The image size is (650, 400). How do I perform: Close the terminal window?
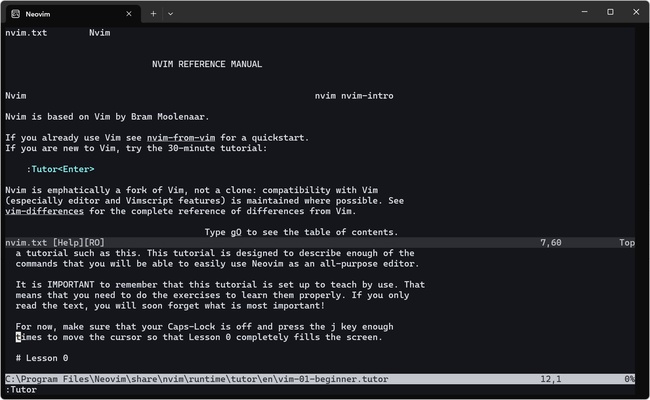click(636, 12)
